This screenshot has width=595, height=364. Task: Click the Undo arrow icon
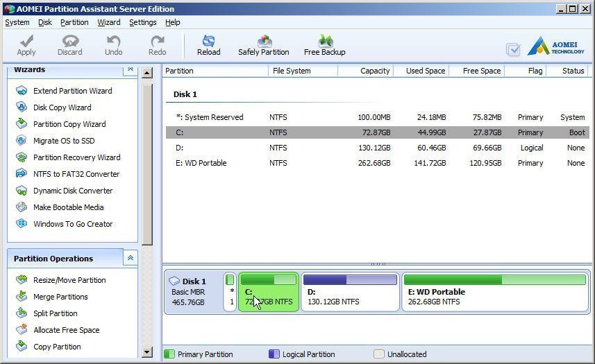click(x=113, y=40)
